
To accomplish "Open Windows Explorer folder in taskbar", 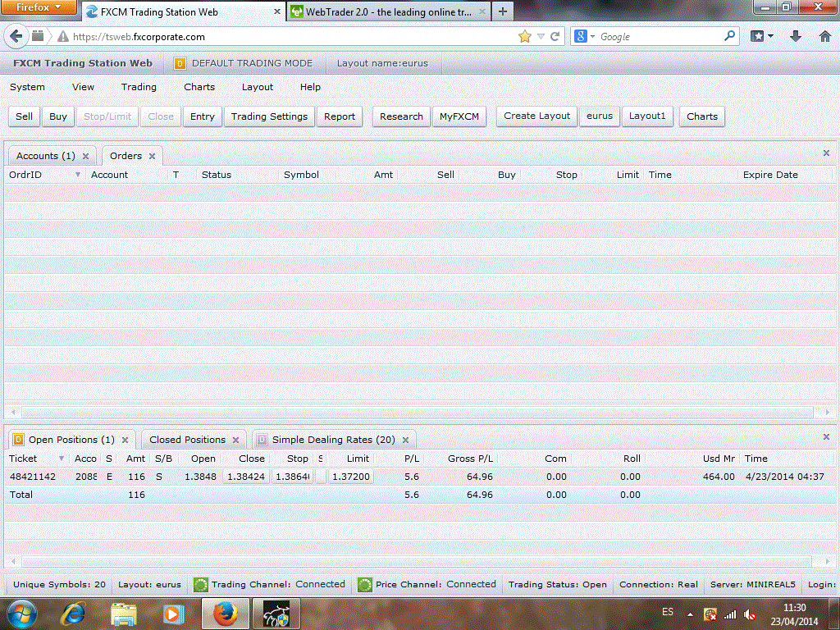I will pyautogui.click(x=124, y=614).
